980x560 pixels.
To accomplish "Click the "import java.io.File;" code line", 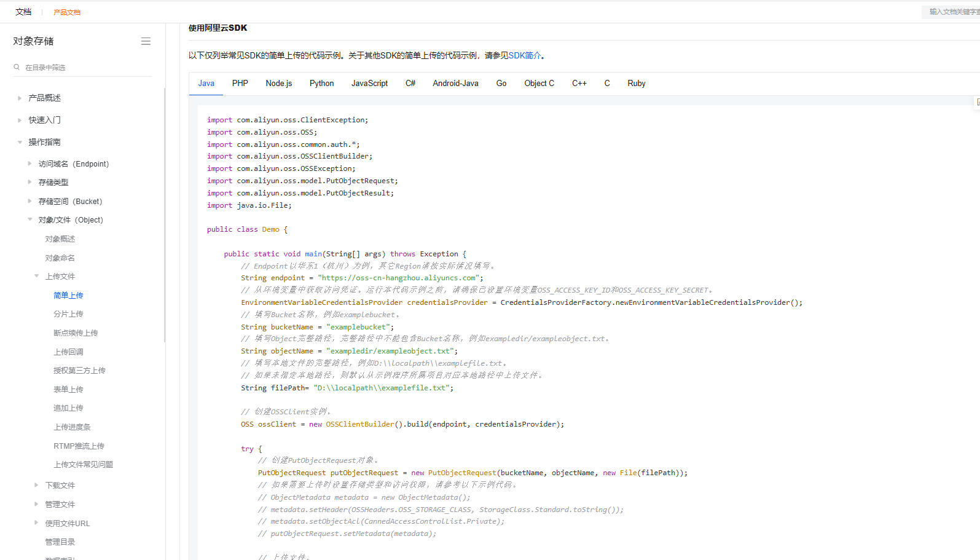I will point(249,205).
